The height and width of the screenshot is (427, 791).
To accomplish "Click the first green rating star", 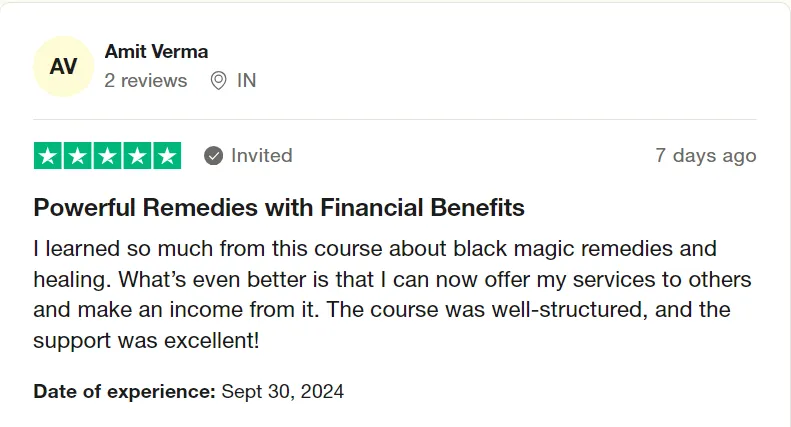I will tap(48, 156).
